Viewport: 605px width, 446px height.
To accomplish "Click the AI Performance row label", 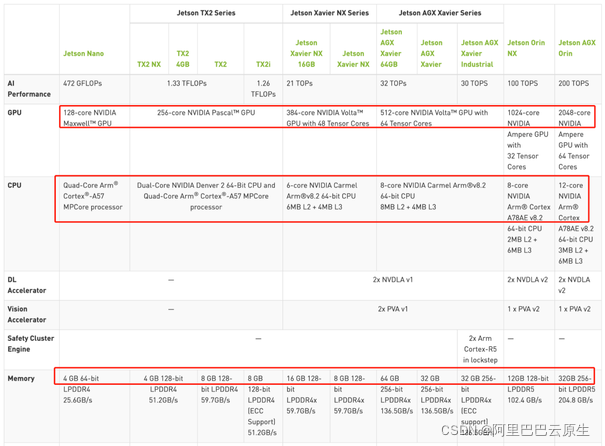I will pos(29,89).
